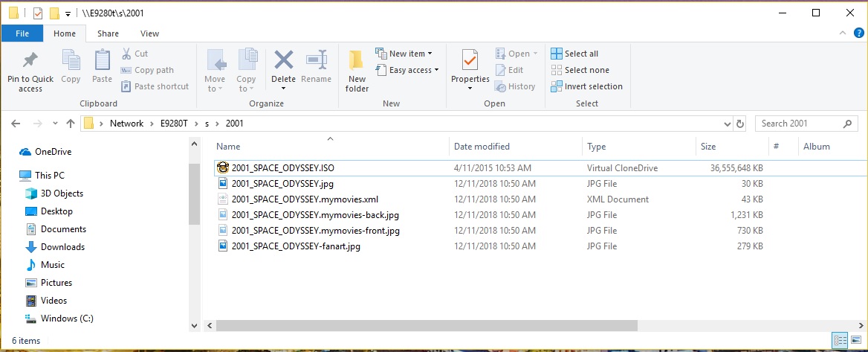868x352 pixels.
Task: Click Paste shortcut in Clipboard group
Action: point(155,86)
